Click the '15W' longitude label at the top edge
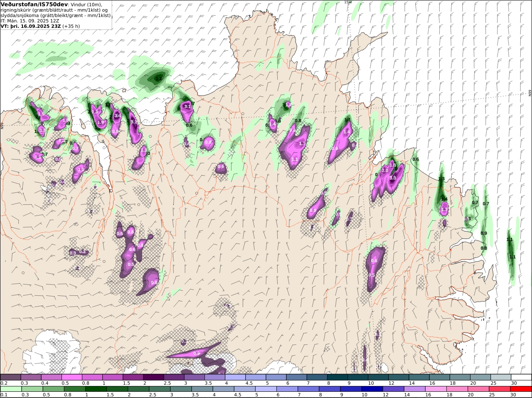 click(348, 2)
